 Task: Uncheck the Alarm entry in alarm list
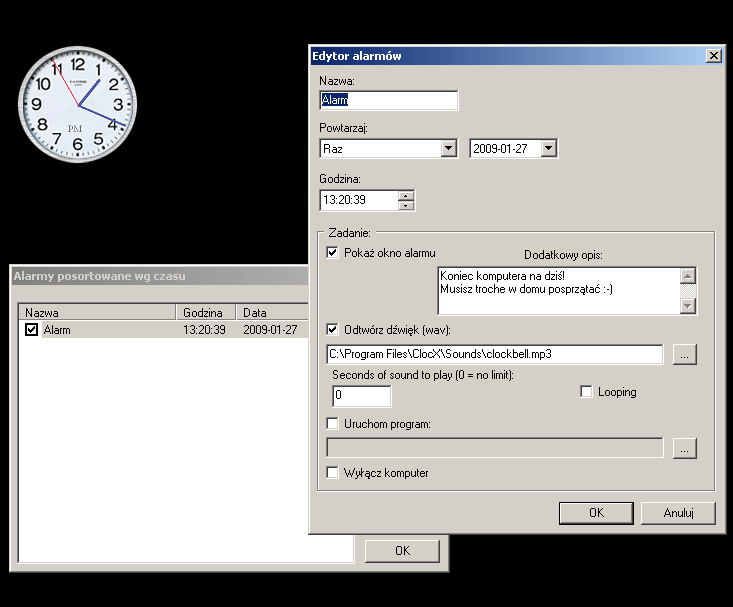pos(31,330)
